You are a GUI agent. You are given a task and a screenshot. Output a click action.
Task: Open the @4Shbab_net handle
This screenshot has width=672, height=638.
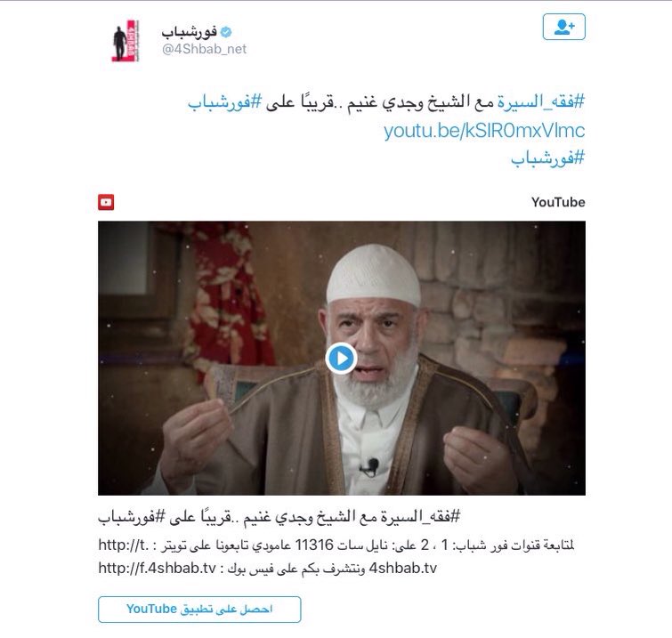204,49
